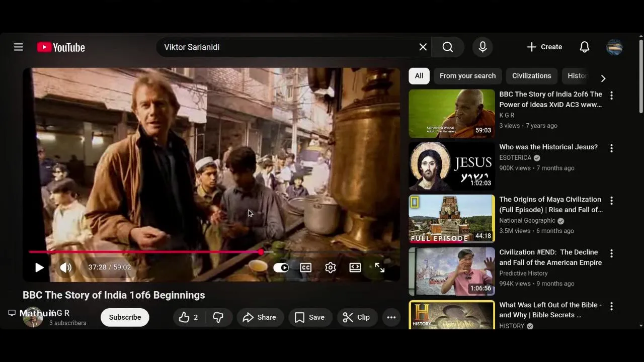644x362 pixels.
Task: Open Predictive History channel name
Action: pos(523,274)
